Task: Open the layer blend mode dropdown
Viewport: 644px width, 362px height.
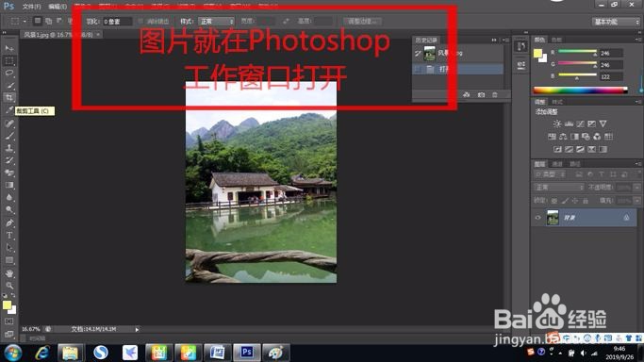Action: click(559, 188)
